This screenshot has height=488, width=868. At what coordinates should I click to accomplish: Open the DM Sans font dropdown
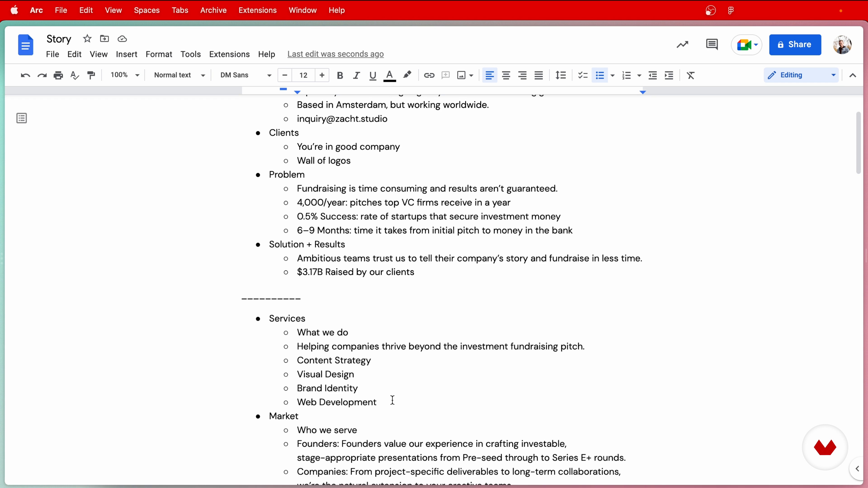246,75
